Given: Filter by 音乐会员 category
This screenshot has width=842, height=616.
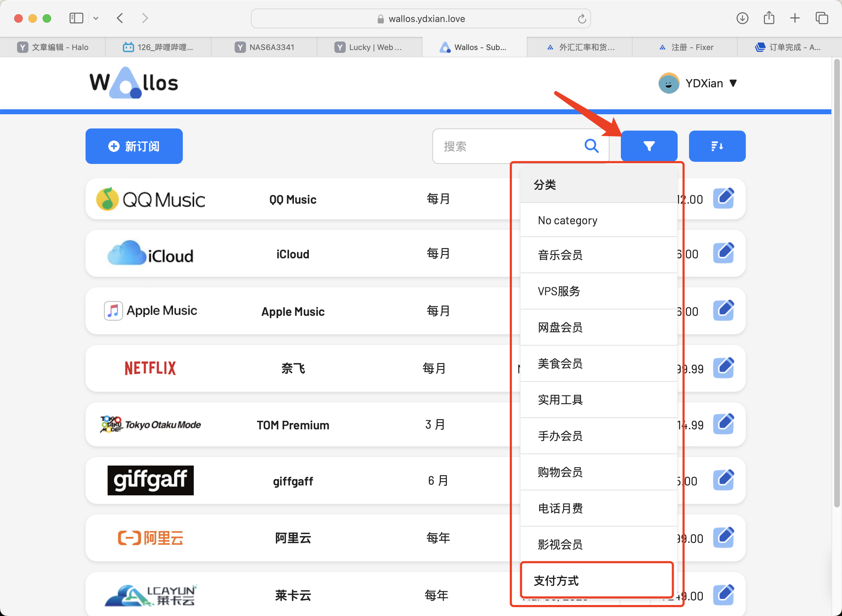Looking at the screenshot, I should (x=598, y=255).
